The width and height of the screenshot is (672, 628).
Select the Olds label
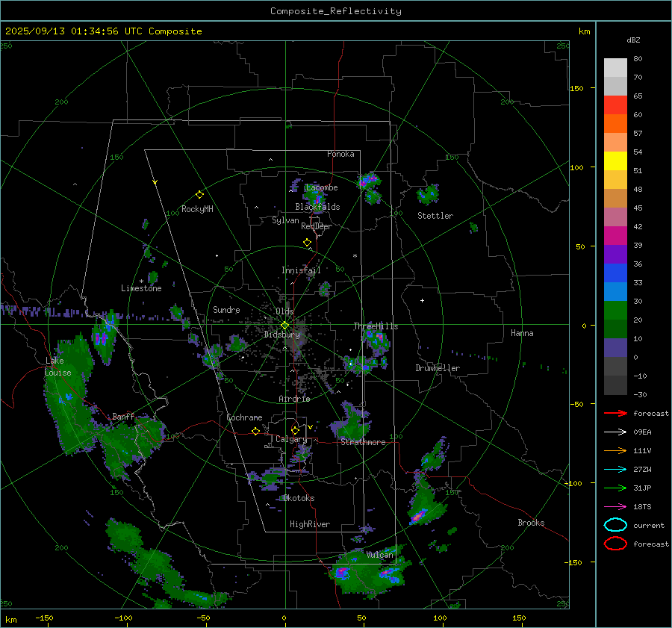[x=284, y=311]
